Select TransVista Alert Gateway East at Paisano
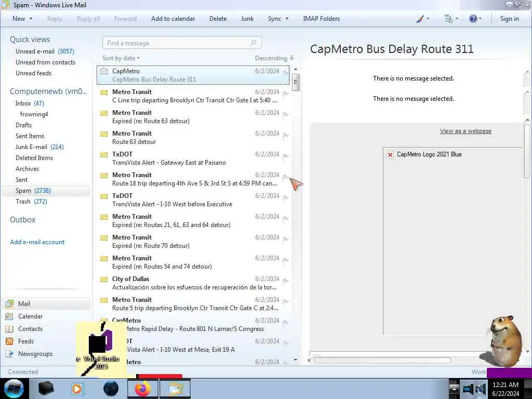 coord(193,158)
